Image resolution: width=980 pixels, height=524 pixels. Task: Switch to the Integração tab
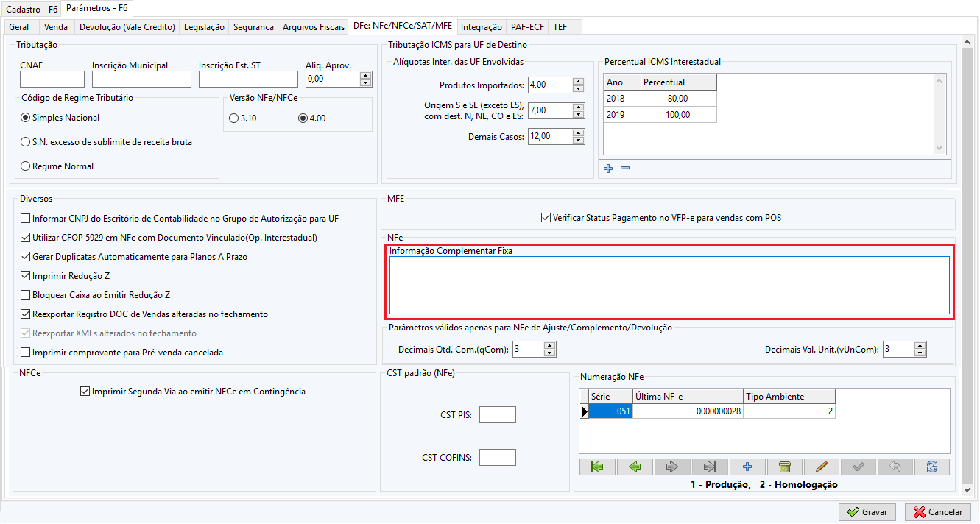pos(482,27)
